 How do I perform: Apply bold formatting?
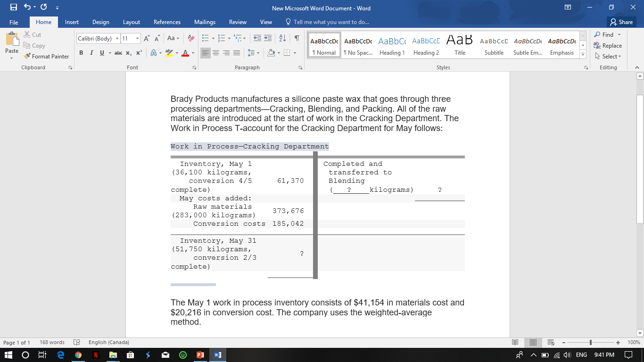82,53
